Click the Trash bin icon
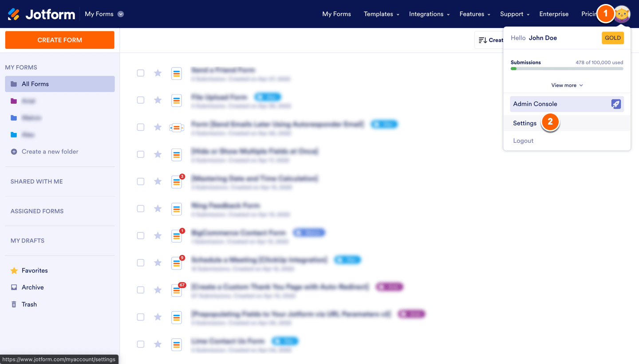The height and width of the screenshot is (364, 639). (14, 305)
